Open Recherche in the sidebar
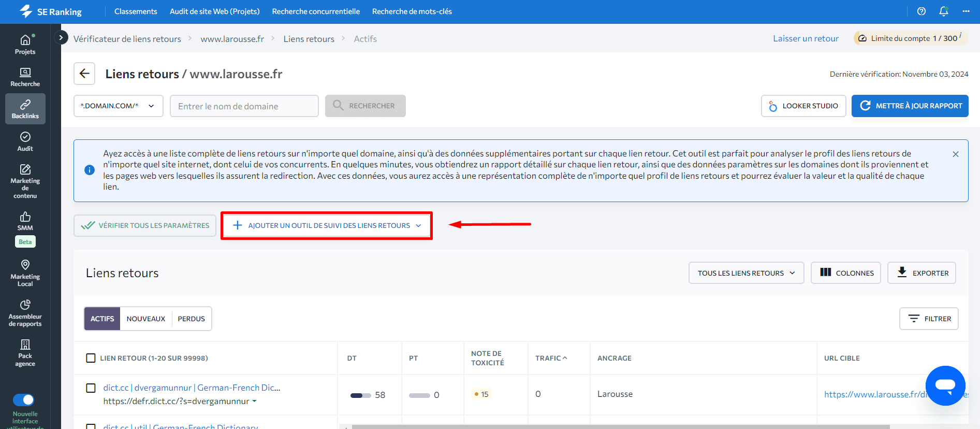This screenshot has width=980, height=429. point(25,77)
